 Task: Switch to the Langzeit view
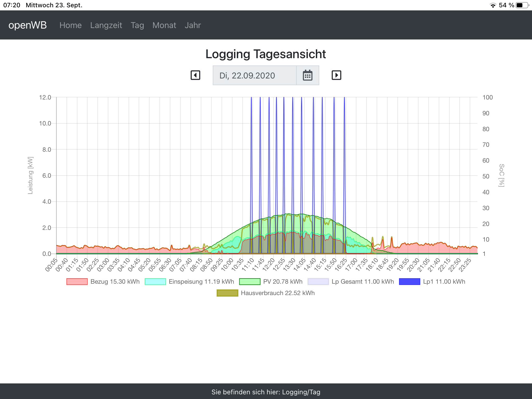(x=106, y=25)
